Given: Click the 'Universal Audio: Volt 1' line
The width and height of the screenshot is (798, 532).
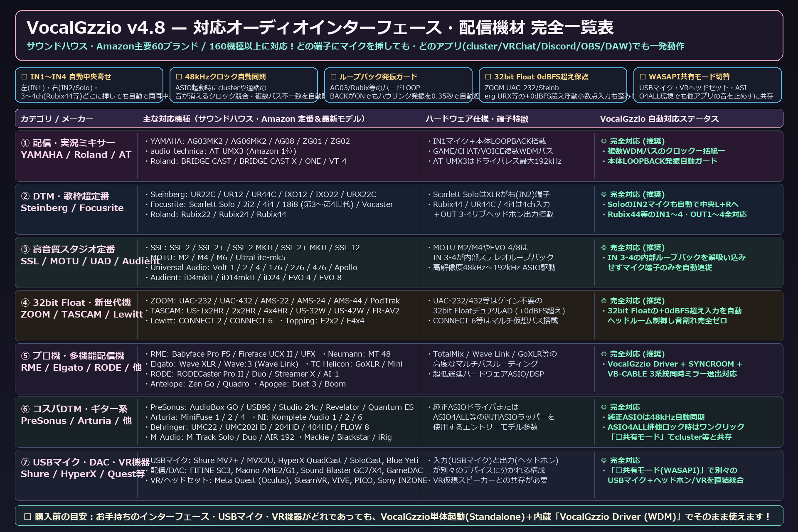Looking at the screenshot, I should click(251, 268).
